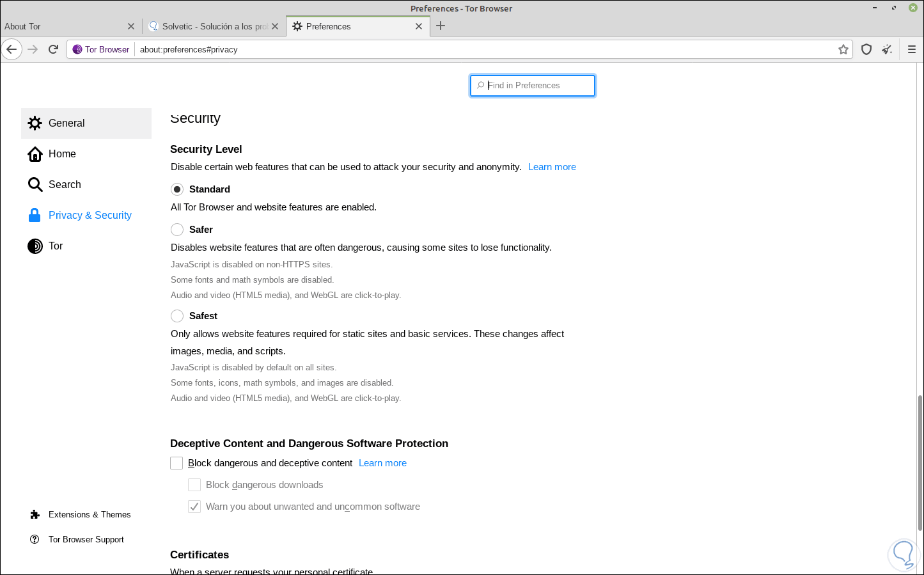Viewport: 924px width, 575px height.
Task: Click the New Identity broom icon
Action: point(887,49)
